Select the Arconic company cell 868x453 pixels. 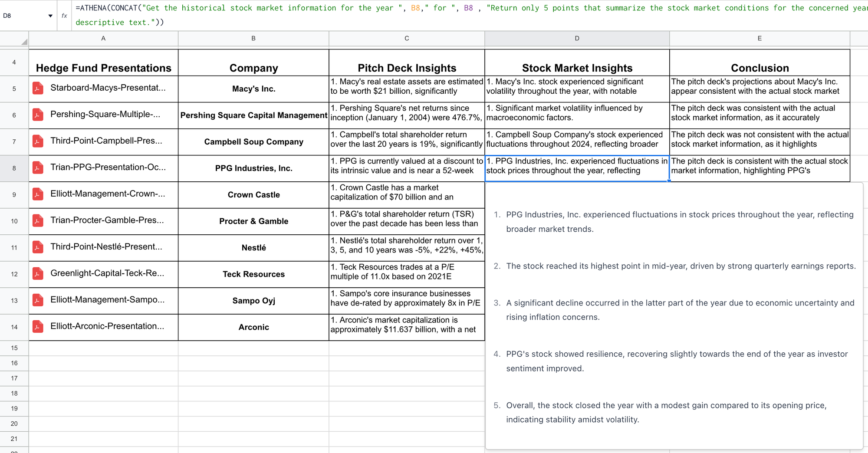pos(253,327)
